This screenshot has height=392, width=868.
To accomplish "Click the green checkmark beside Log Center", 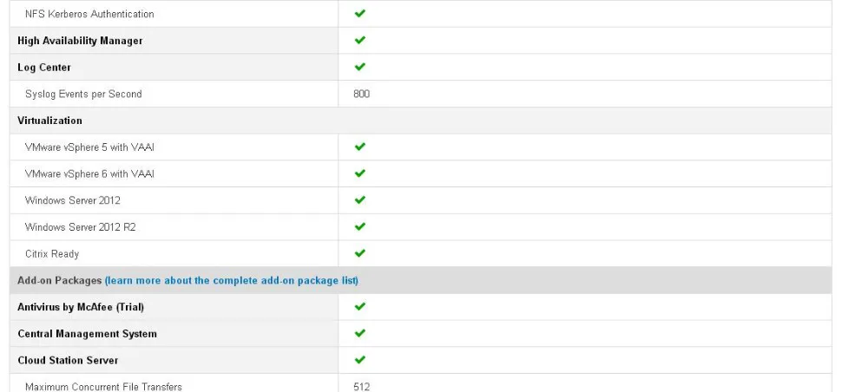I will (x=360, y=67).
